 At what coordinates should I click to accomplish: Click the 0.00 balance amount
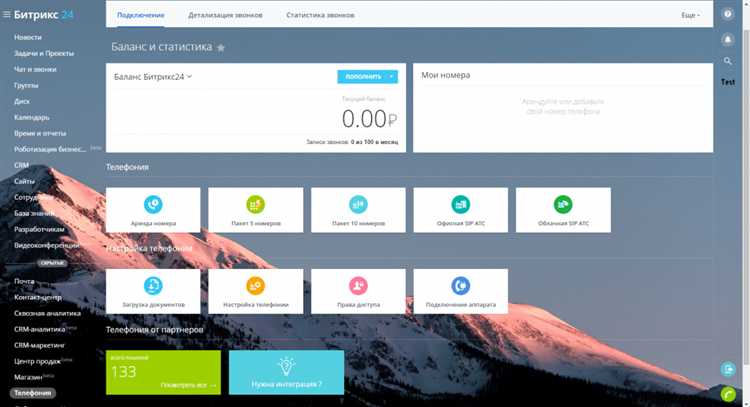click(369, 119)
